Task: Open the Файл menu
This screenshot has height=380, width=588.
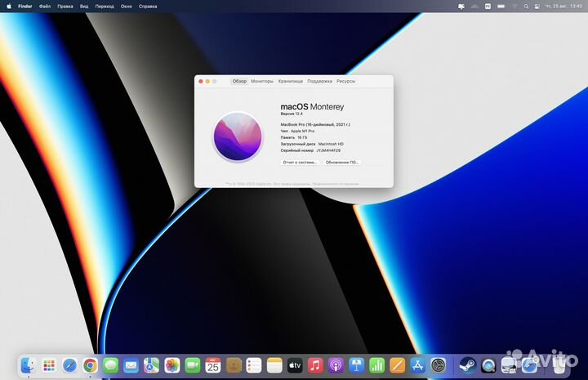Action: point(45,7)
